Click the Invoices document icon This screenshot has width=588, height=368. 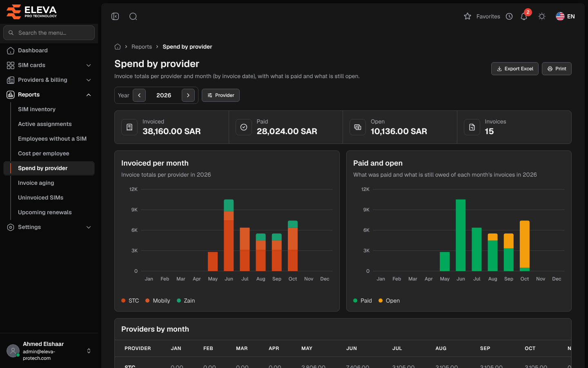coord(472,127)
